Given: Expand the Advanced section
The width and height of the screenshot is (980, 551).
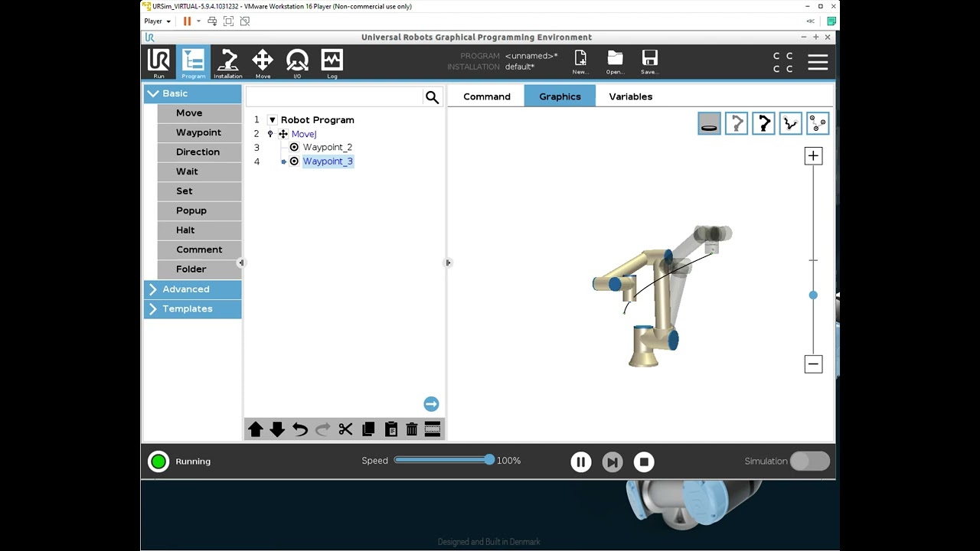Looking at the screenshot, I should (192, 289).
